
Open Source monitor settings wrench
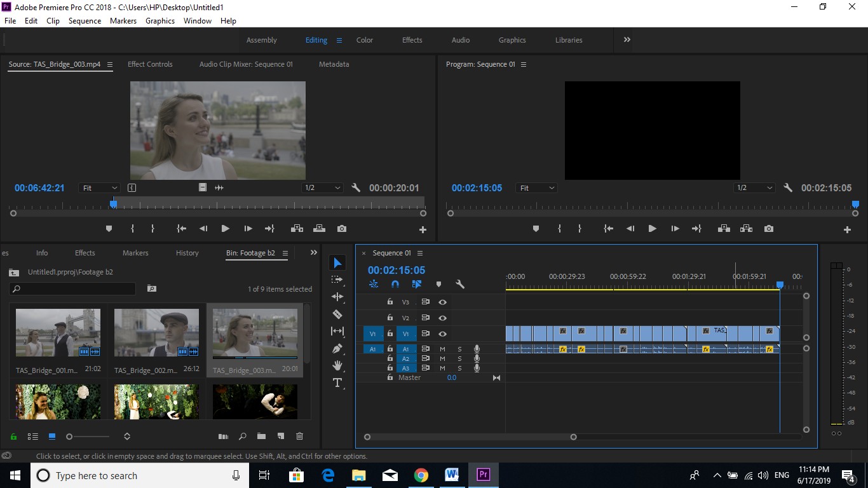tap(356, 188)
